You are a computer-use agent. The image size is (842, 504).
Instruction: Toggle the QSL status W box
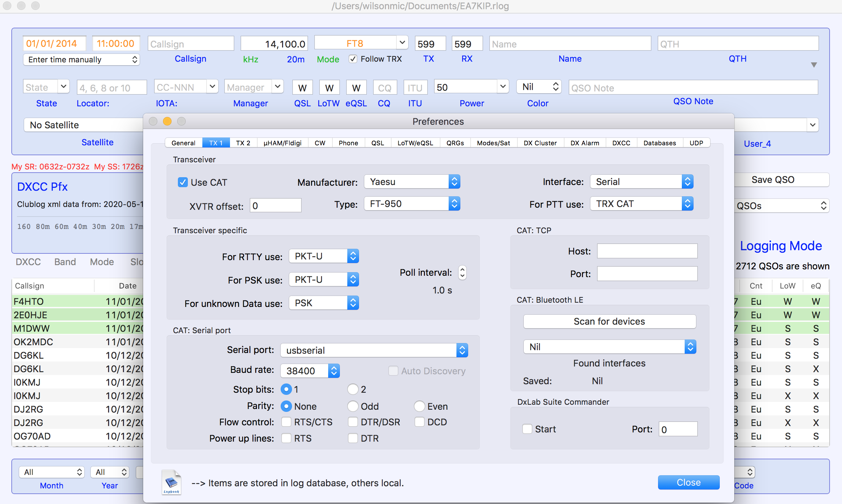(302, 88)
